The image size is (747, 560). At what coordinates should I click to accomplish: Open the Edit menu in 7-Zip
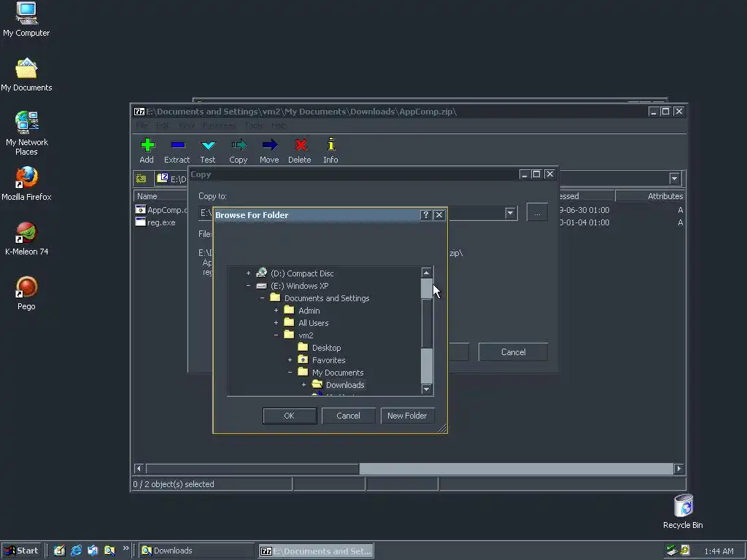coord(163,125)
